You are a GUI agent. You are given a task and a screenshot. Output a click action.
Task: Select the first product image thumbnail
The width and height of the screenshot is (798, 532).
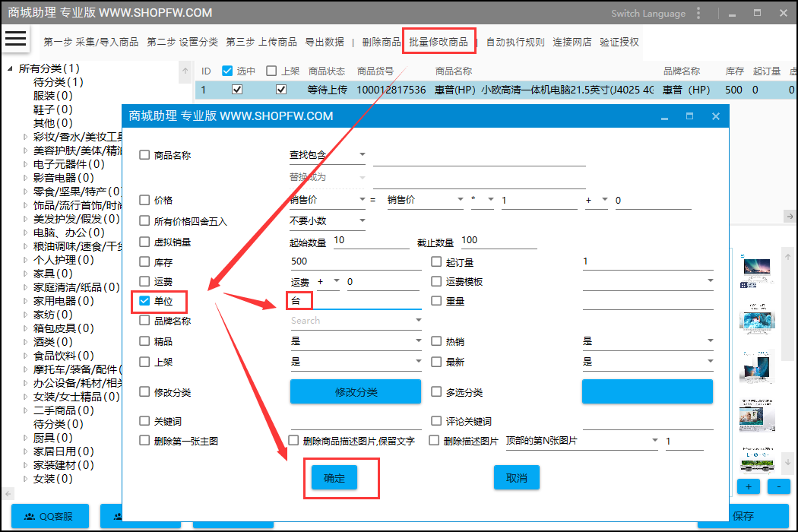click(757, 272)
